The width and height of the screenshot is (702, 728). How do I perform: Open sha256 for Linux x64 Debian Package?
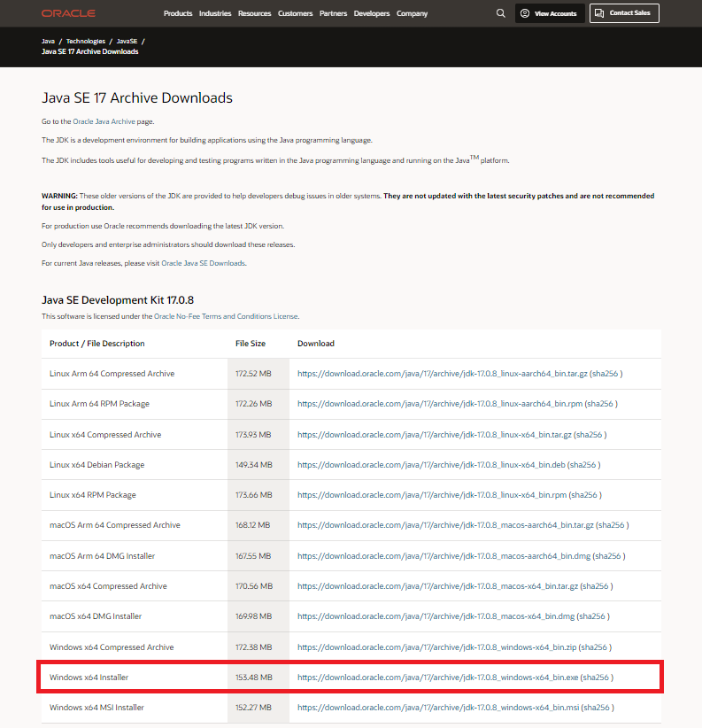tap(582, 465)
